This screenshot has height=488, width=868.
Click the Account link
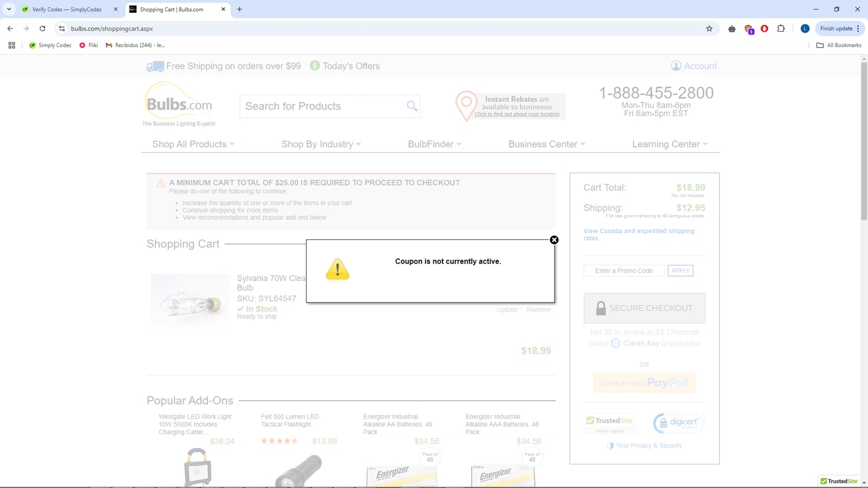click(x=700, y=66)
